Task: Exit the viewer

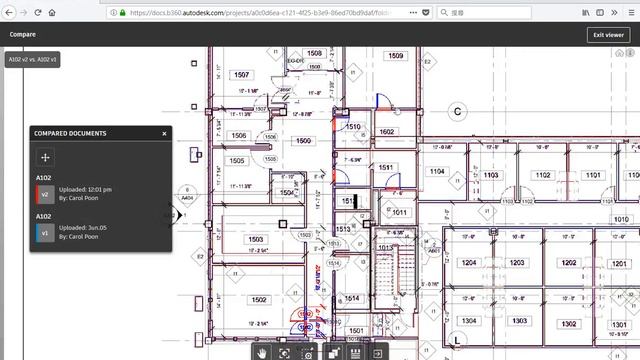Action: (608, 35)
